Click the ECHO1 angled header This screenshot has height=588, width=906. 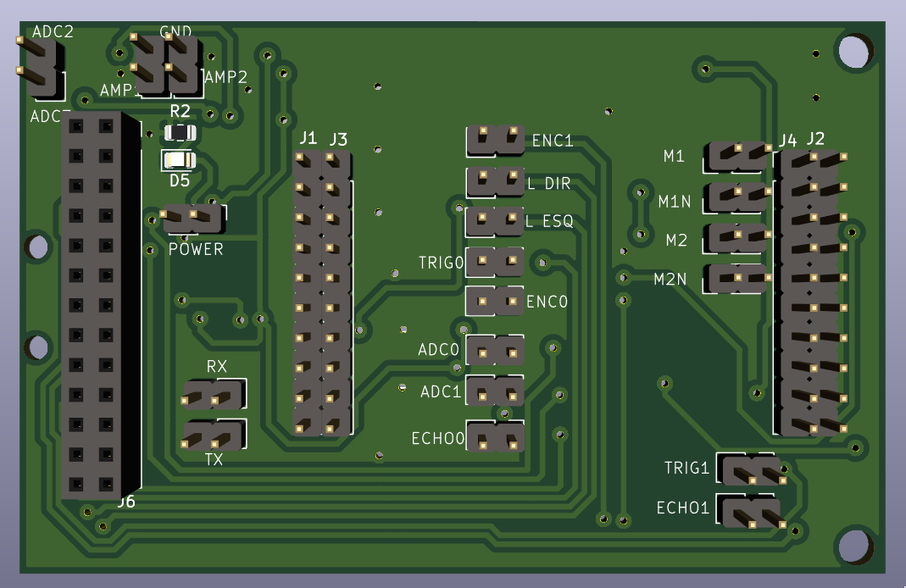pos(751,511)
